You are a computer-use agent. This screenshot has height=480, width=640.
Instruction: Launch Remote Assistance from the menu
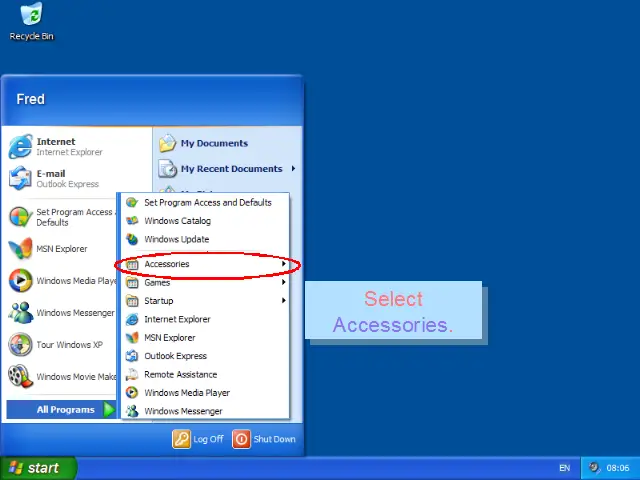pos(205,374)
